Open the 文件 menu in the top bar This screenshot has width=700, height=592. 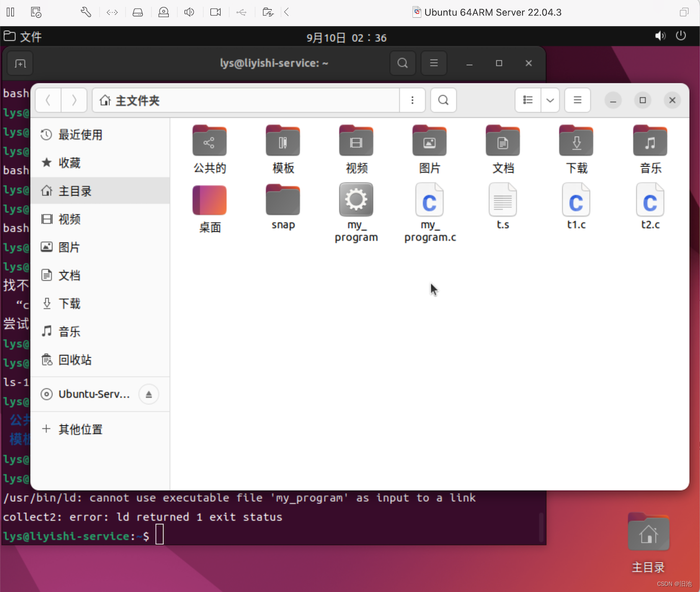[23, 36]
